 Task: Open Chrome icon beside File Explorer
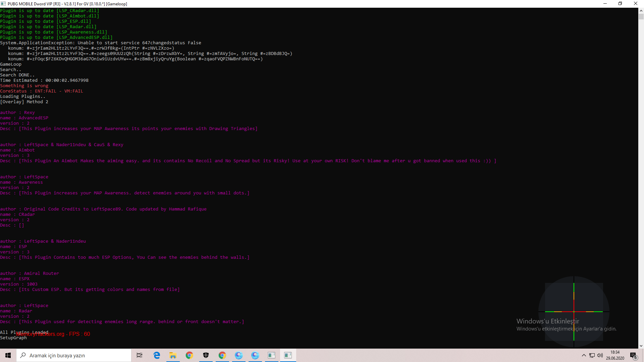pyautogui.click(x=190, y=355)
